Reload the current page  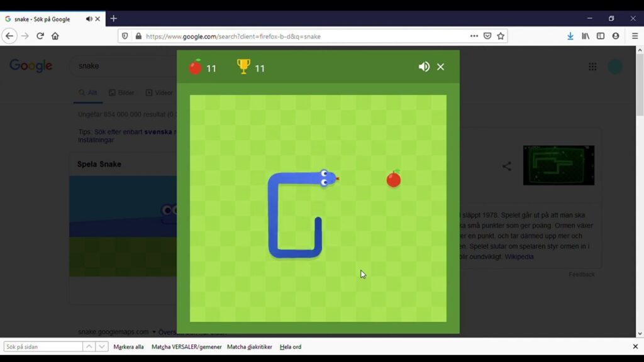pyautogui.click(x=40, y=36)
